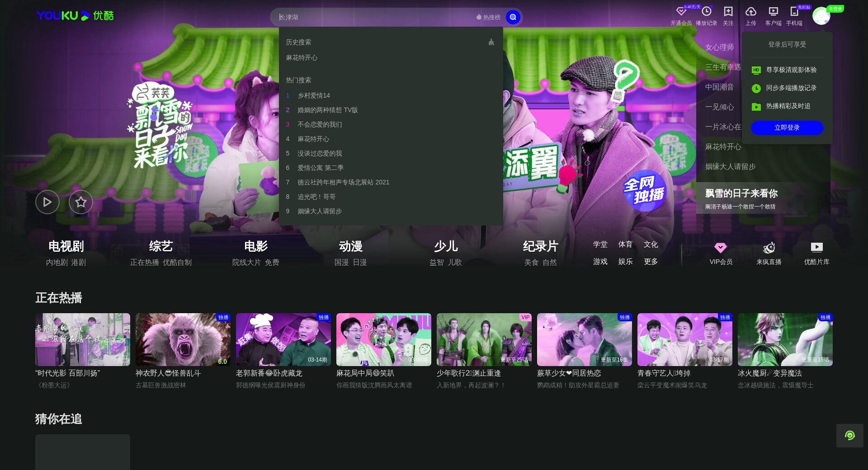
Task: Open the 优酷自制 subcategory link
Action: pos(177,263)
